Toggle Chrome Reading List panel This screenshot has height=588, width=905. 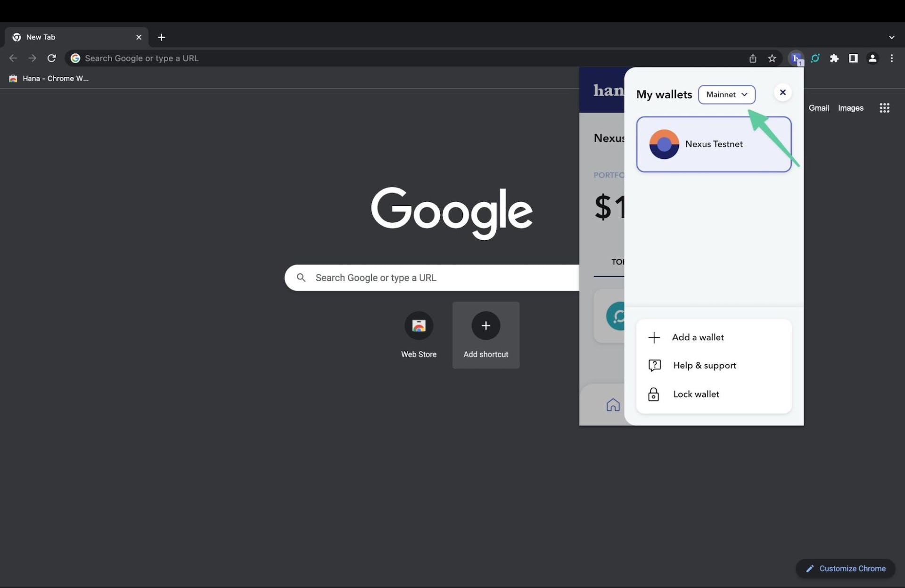(x=854, y=57)
